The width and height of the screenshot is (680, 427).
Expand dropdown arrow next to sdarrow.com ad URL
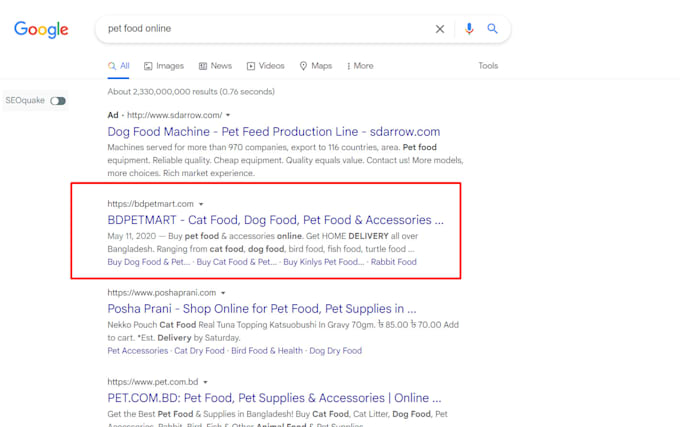tap(228, 115)
